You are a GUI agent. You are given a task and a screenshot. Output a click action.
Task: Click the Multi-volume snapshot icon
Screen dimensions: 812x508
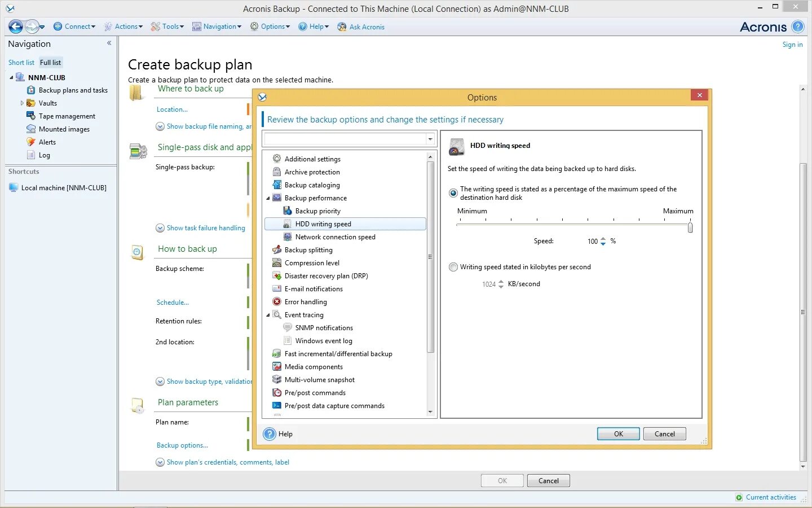pos(277,379)
